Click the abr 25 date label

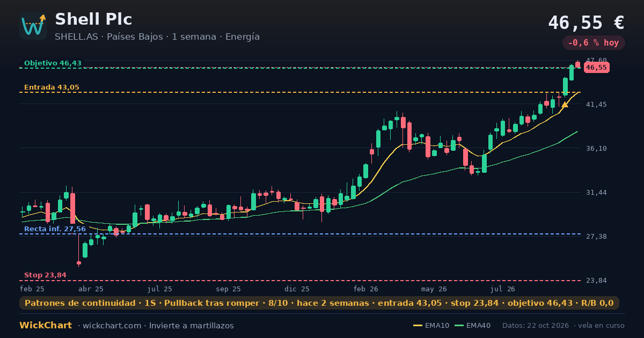point(91,289)
